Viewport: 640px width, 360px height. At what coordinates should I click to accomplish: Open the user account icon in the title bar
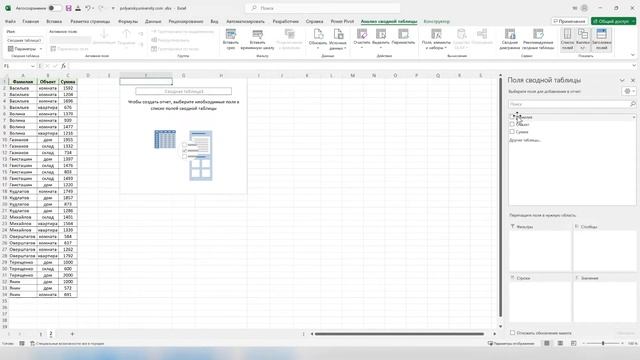click(x=584, y=8)
